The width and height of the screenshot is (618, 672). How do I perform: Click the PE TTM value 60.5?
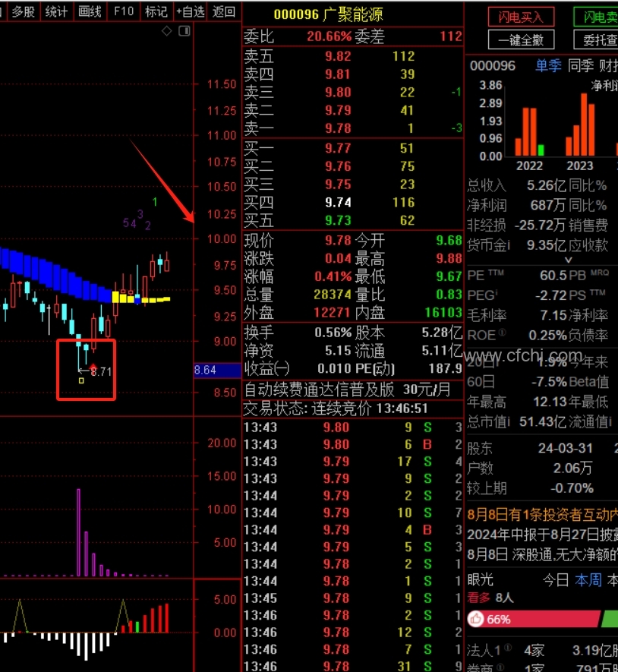[x=553, y=275]
